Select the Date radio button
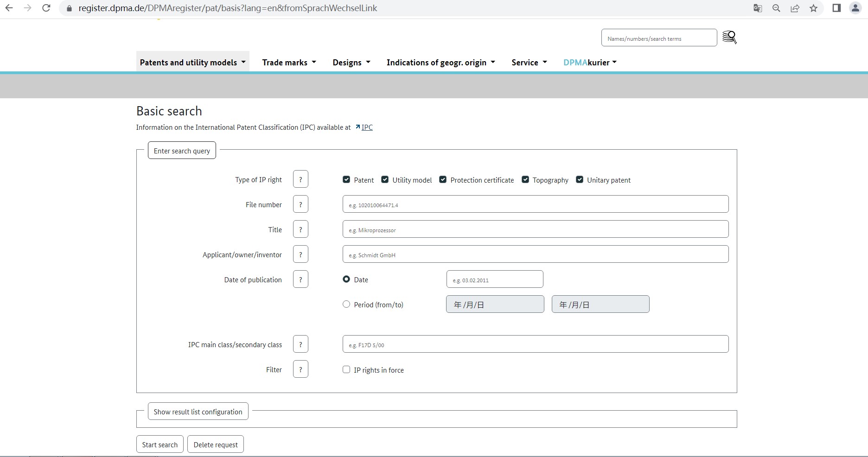Viewport: 868px width, 457px height. [346, 279]
